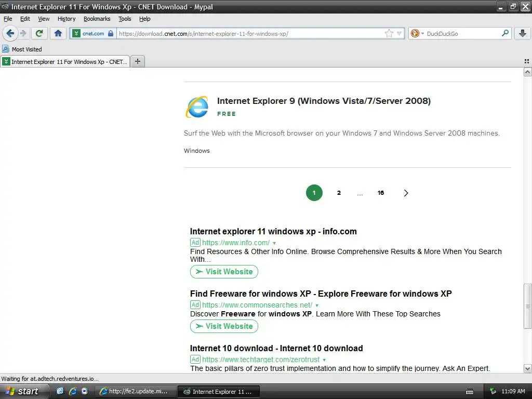The height and width of the screenshot is (399, 532).
Task: Click the next page chevron
Action: click(x=406, y=193)
